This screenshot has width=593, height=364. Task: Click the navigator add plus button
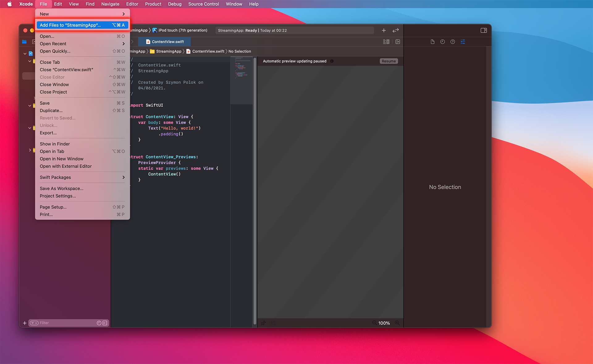click(25, 323)
